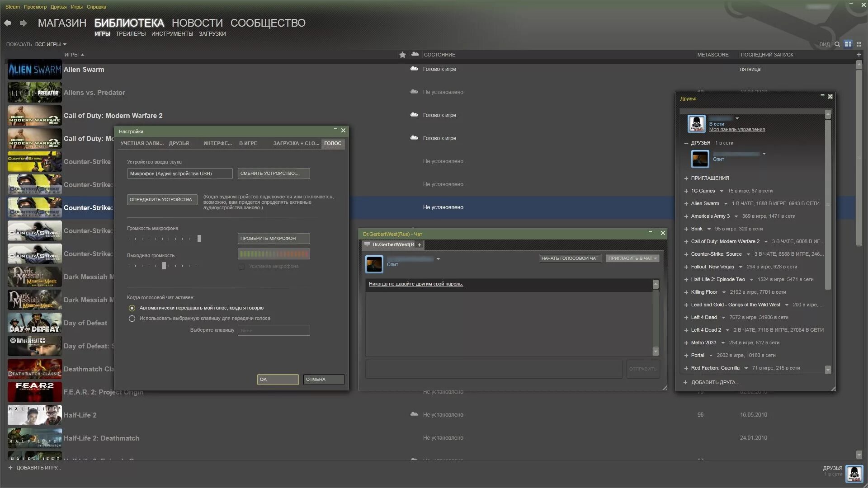This screenshot has width=868, height=488.
Task: Click the cloud column header icon
Action: pos(415,54)
